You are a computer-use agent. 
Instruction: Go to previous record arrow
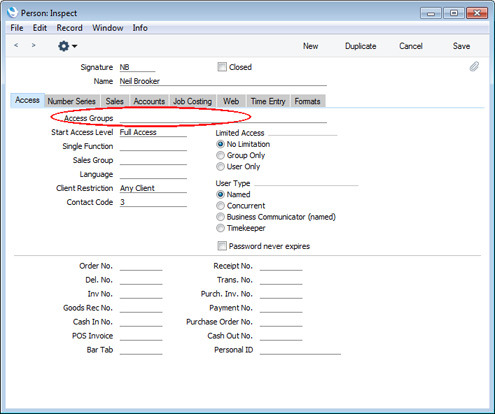pyautogui.click(x=16, y=45)
